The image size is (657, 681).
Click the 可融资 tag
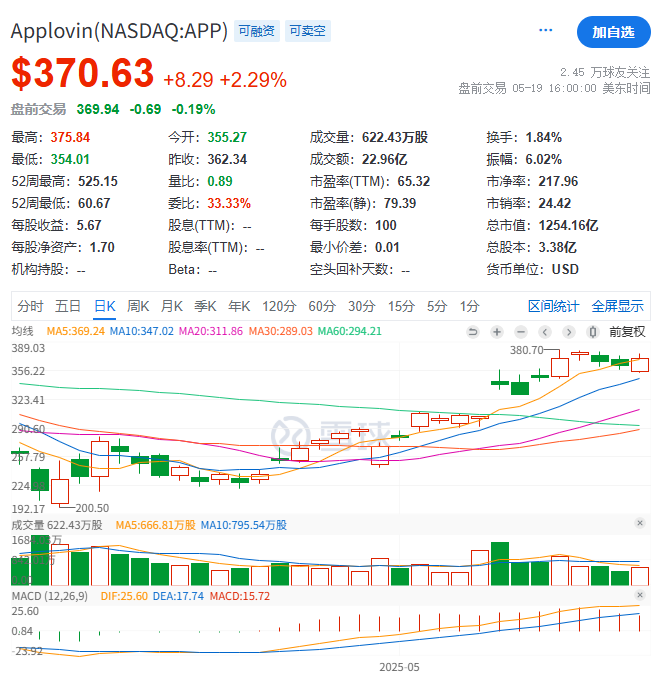[257, 31]
